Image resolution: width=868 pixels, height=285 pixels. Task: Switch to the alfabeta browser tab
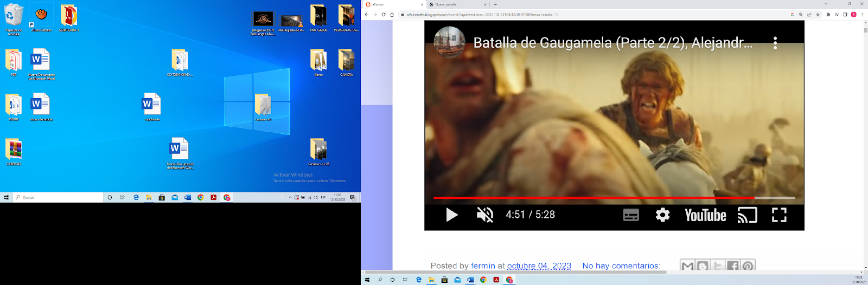394,4
